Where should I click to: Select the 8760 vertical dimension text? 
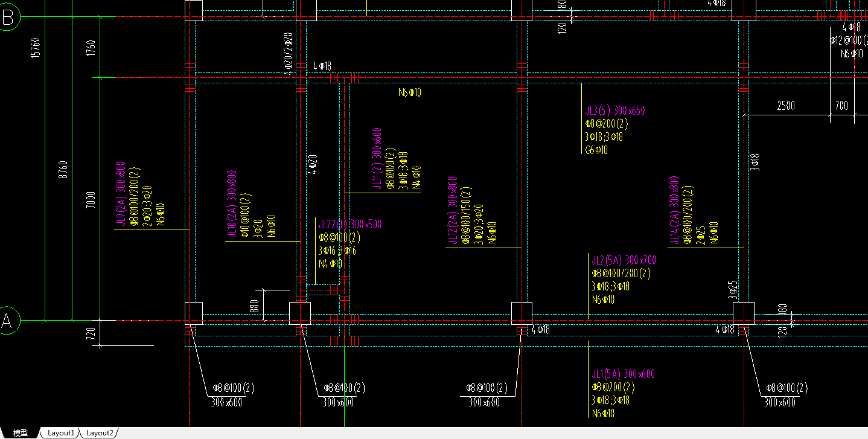pyautogui.click(x=63, y=169)
